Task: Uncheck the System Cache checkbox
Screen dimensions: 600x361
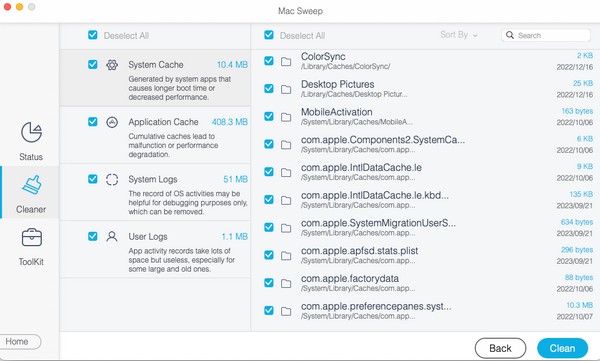Action: 93,64
